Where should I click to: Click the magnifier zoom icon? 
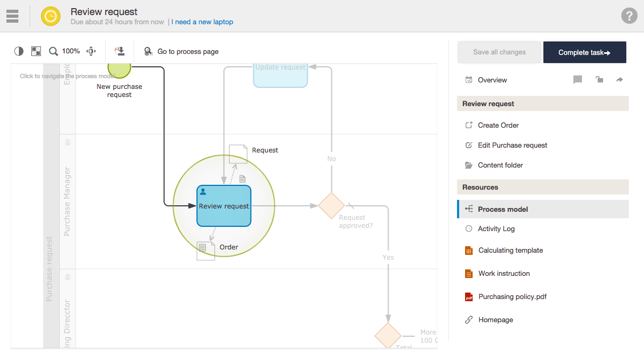53,52
